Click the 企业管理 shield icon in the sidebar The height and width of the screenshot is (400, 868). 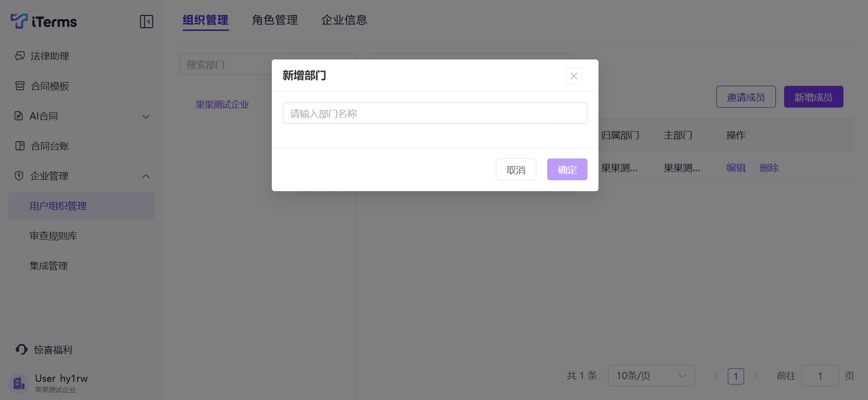tap(19, 176)
